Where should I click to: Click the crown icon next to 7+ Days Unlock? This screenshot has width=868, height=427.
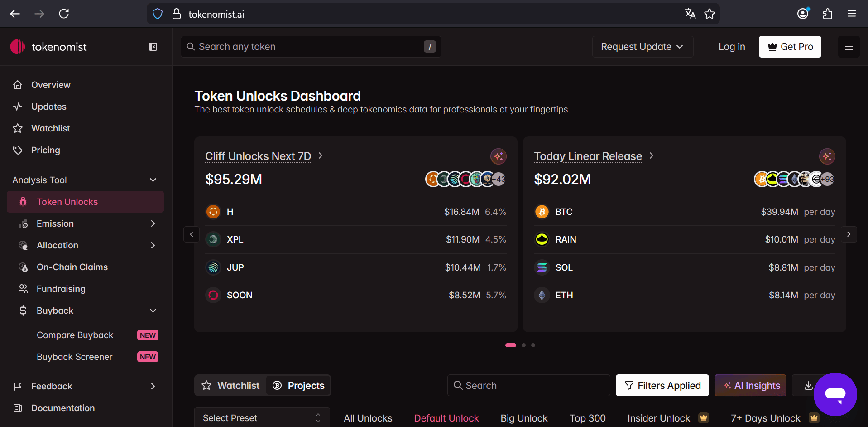coord(814,418)
